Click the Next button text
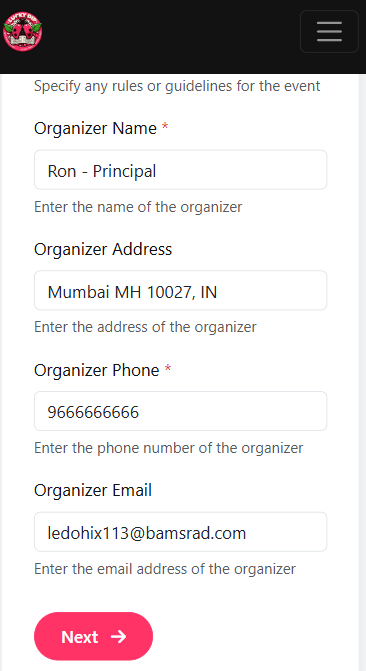 tap(80, 637)
